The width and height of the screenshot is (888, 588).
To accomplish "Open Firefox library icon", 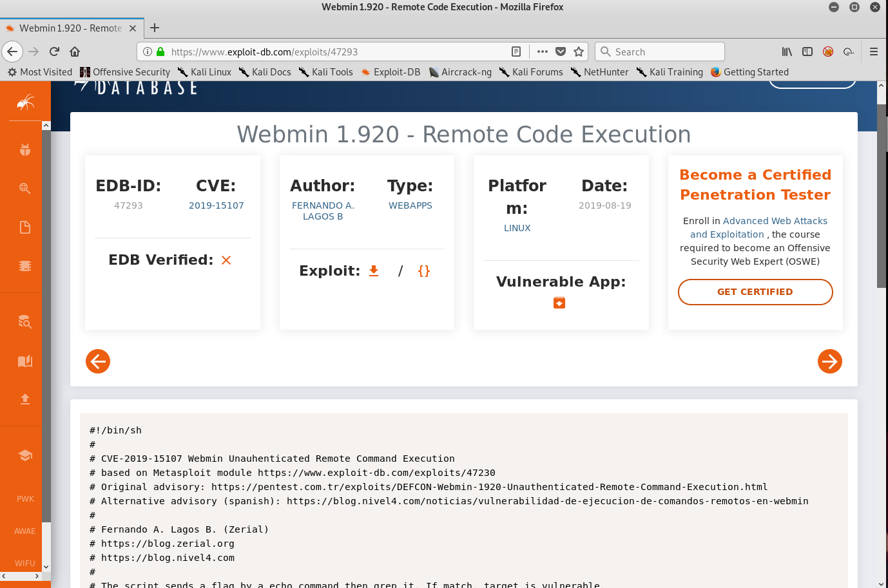I will 787,52.
